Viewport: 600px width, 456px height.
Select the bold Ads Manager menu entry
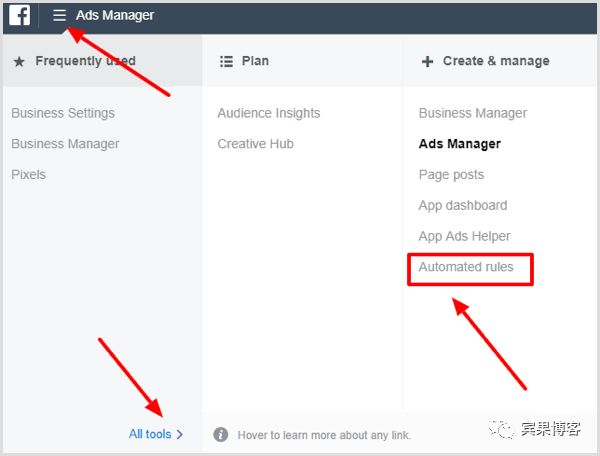click(x=460, y=144)
